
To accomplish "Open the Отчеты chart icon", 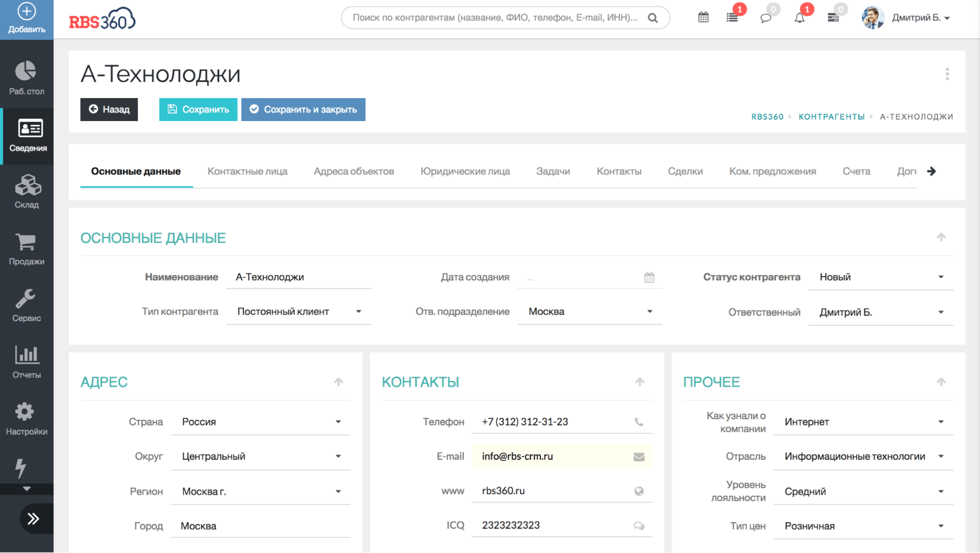I will click(26, 355).
